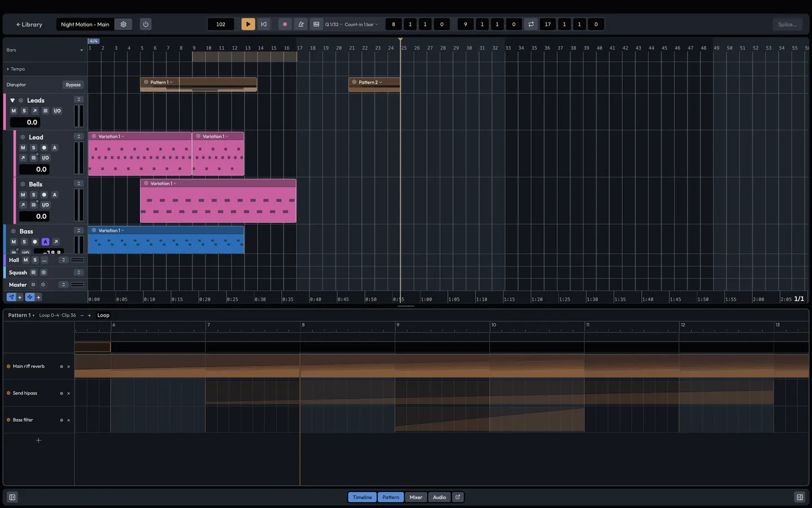Switch to the Pattern tab
Viewport: 812px width, 508px height.
(x=391, y=497)
